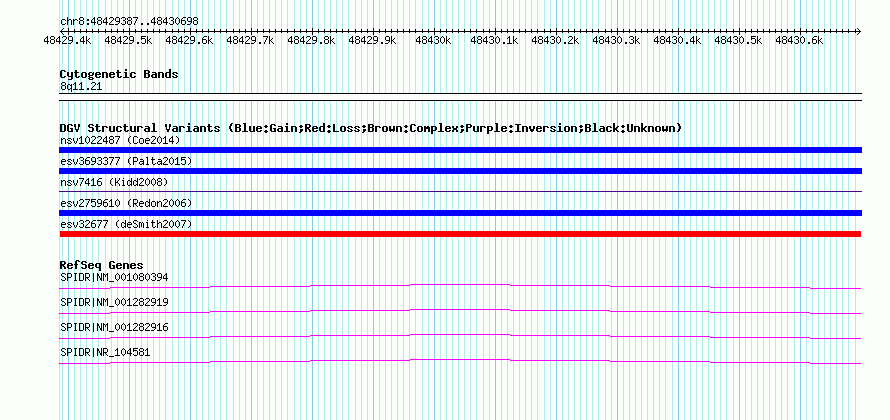This screenshot has width=890, height=420.
Task: Click the 48430k ruler tick label
Action: 433,40
